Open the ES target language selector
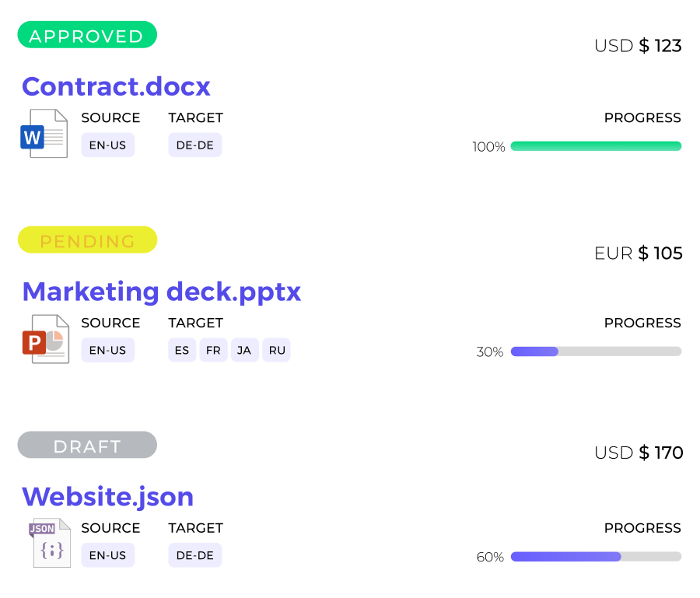 click(181, 350)
